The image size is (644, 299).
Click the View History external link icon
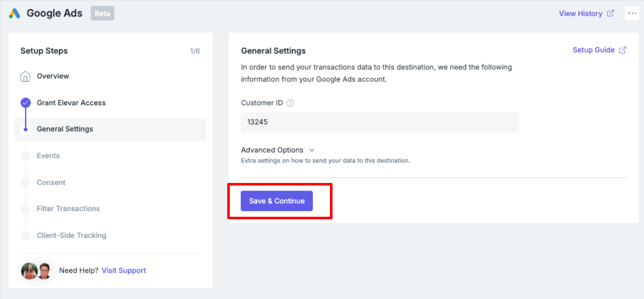(611, 13)
